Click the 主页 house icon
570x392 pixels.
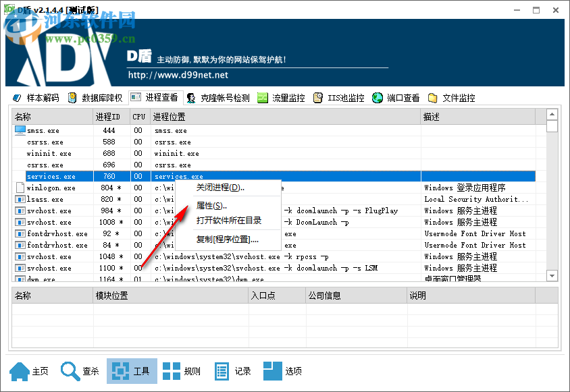(x=20, y=371)
